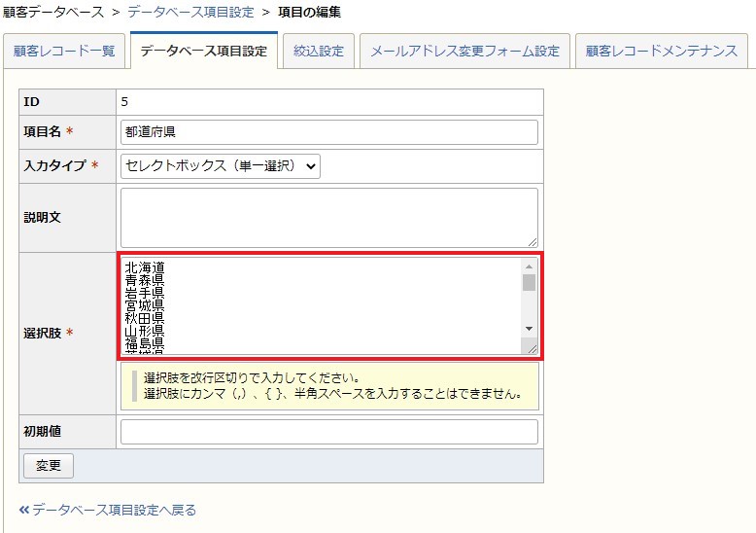Click scroll-up arrow of 選択肢 textarea
The image size is (756, 533).
coord(529,266)
